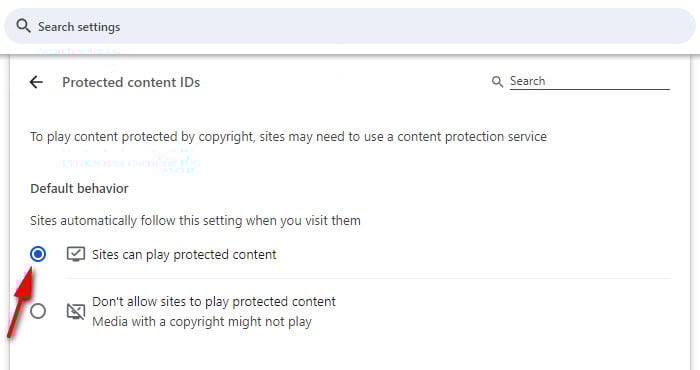700x370 pixels.
Task: Select 'Sites can play protected content' radio button
Action: pos(38,254)
